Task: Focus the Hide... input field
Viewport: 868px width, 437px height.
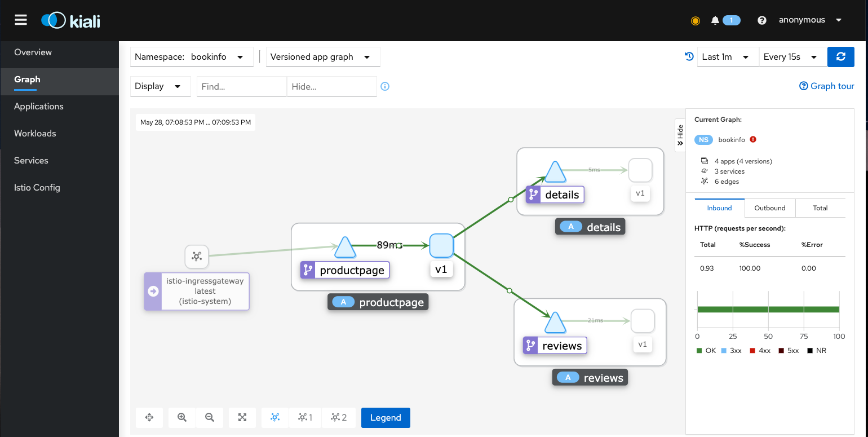Action: point(332,86)
